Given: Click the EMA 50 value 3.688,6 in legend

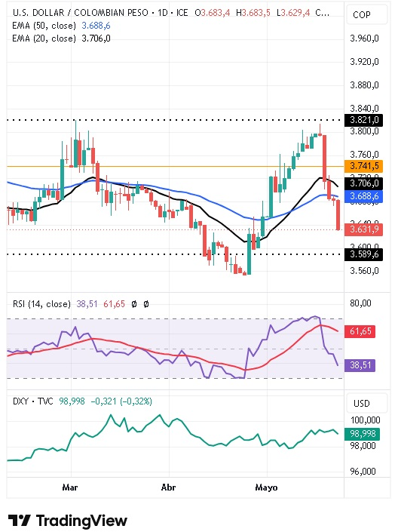Looking at the screenshot, I should [96, 26].
